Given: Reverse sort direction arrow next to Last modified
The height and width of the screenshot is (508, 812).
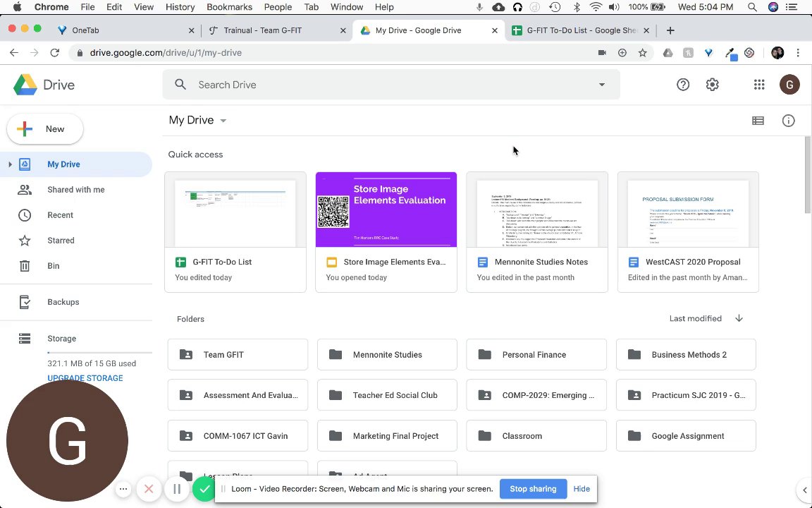Looking at the screenshot, I should pos(739,318).
